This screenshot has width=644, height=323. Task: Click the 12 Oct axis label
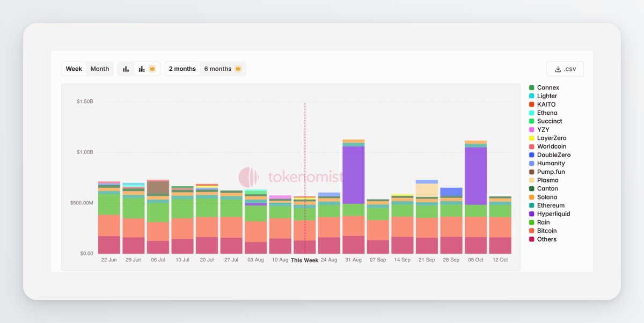pyautogui.click(x=500, y=260)
